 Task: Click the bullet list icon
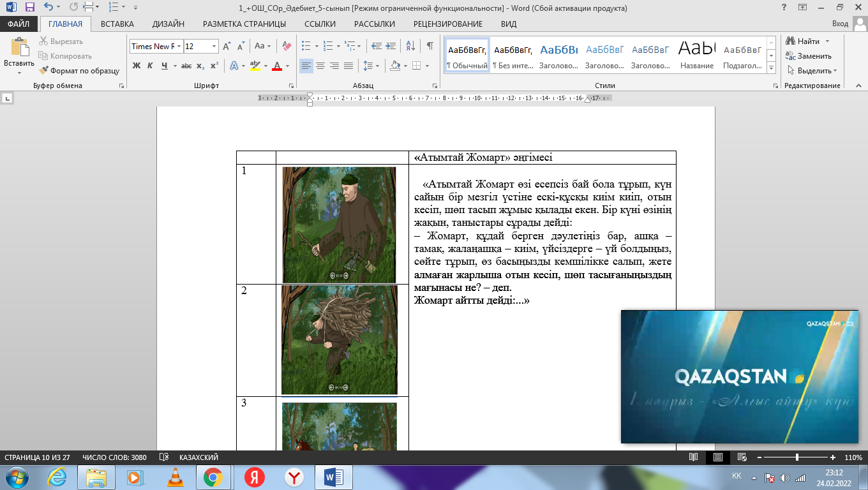tap(306, 46)
